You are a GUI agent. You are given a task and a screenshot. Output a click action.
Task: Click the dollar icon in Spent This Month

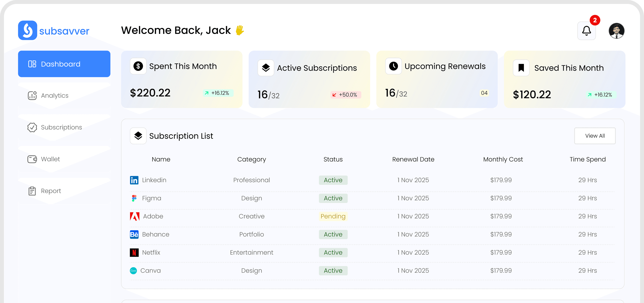tap(138, 66)
